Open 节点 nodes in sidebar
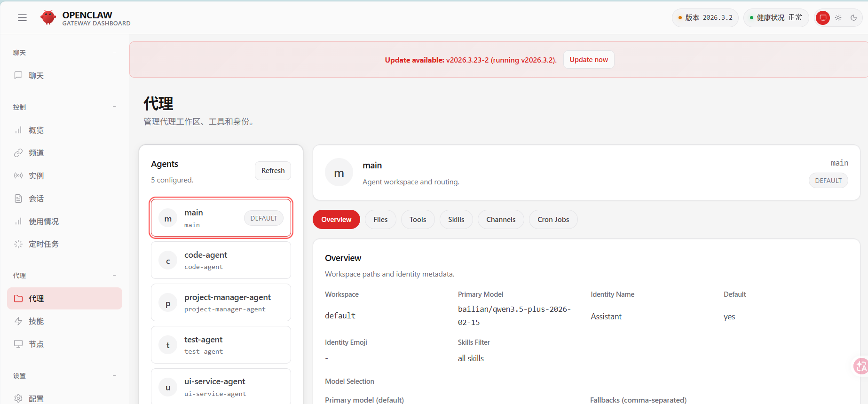The image size is (868, 404). (x=64, y=344)
